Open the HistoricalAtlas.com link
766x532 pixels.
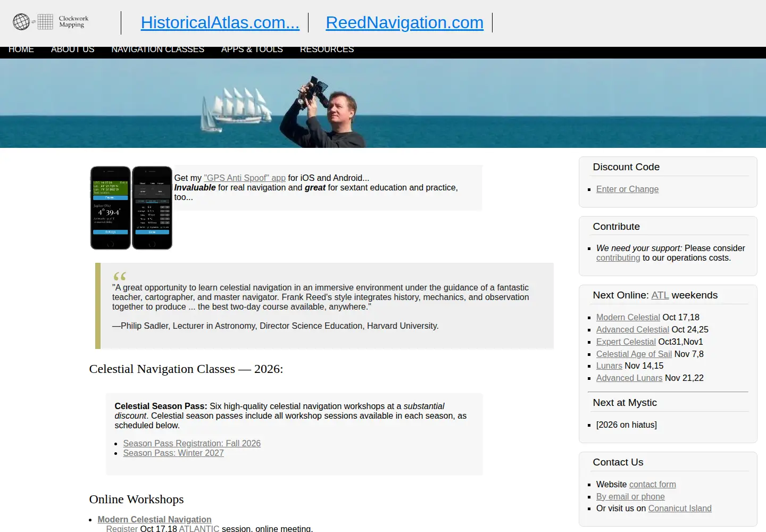coord(220,22)
